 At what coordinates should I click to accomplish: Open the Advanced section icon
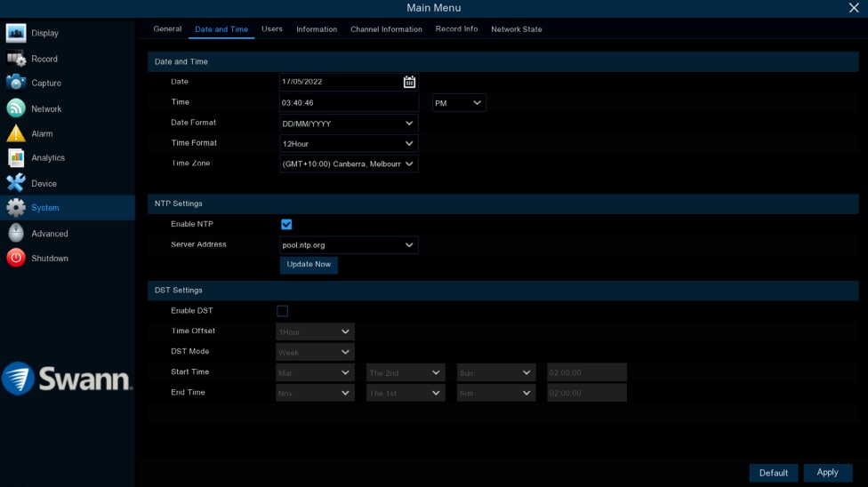16,234
